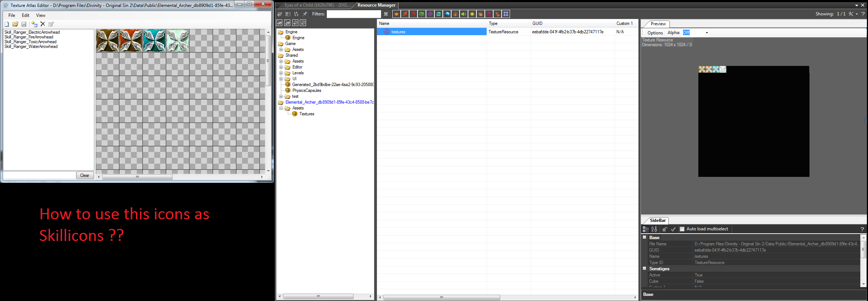Open the Alpha dropdown in Preview

click(x=706, y=33)
